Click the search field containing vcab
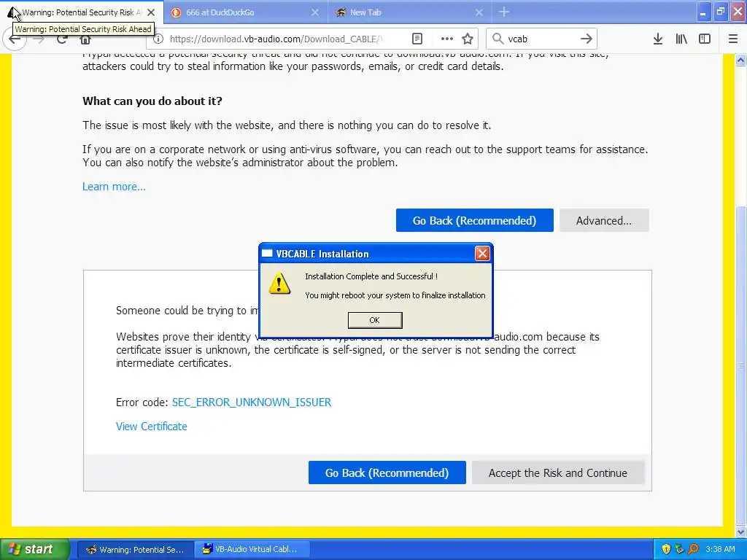 542,39
